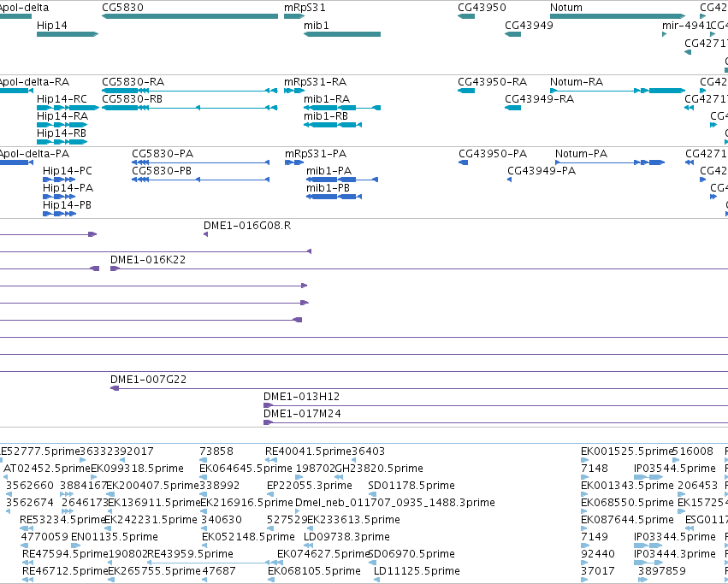The height and width of the screenshot is (584, 728).
Task: Open the DME1-007G22 clone label
Action: point(148,380)
